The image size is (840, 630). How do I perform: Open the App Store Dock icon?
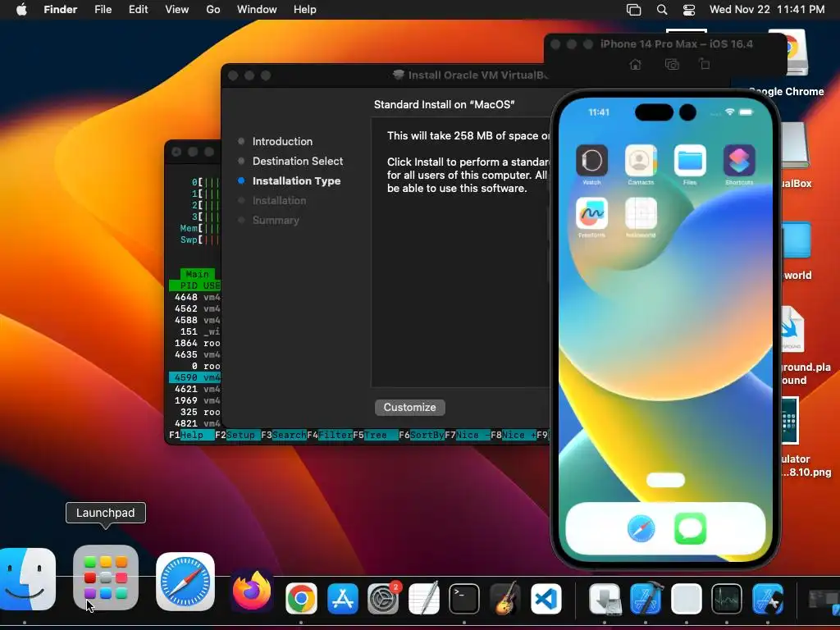[342, 598]
